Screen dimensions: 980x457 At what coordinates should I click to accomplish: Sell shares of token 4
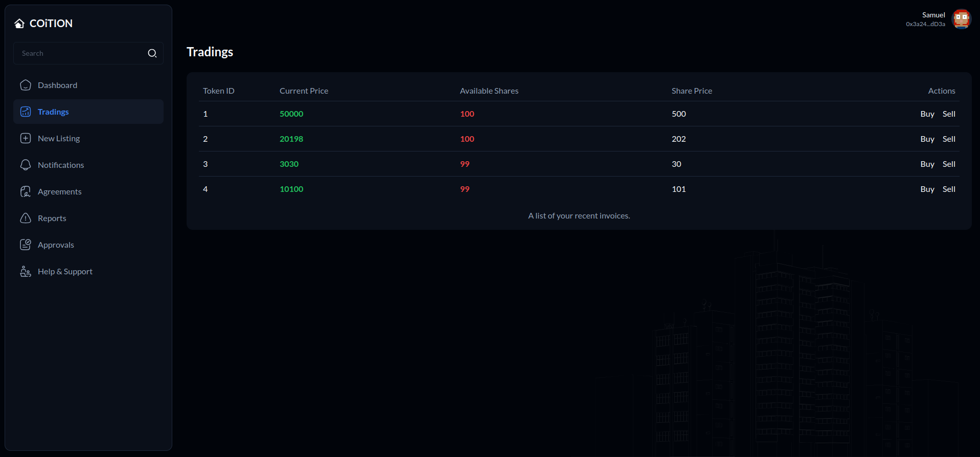[949, 189]
